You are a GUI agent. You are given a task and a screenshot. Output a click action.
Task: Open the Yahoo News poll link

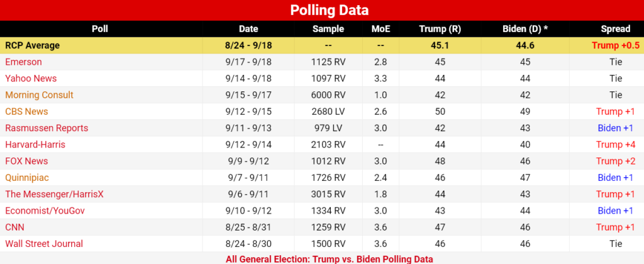tap(31, 79)
